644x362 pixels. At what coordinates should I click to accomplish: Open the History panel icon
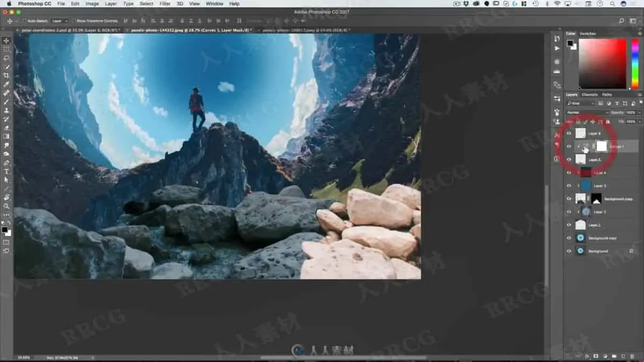(x=557, y=39)
